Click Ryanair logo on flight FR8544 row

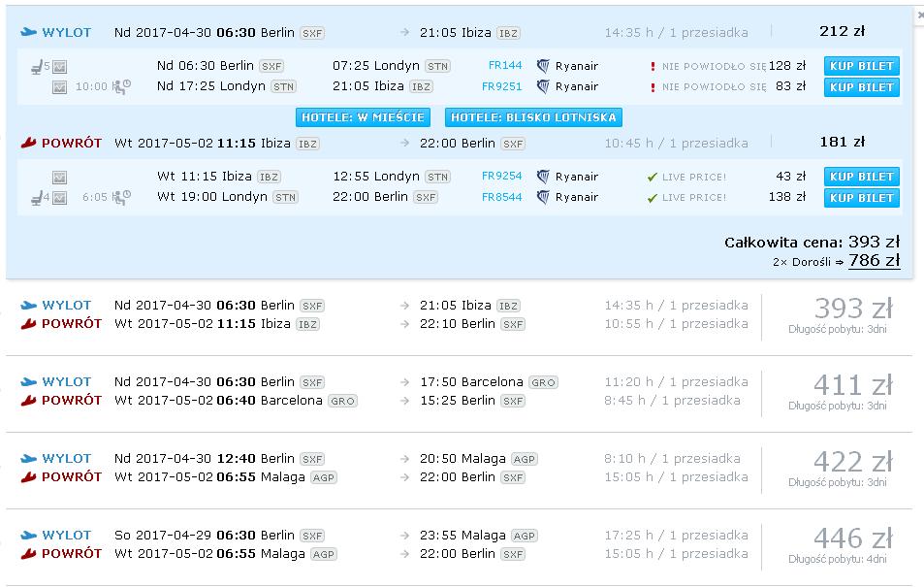(x=543, y=197)
